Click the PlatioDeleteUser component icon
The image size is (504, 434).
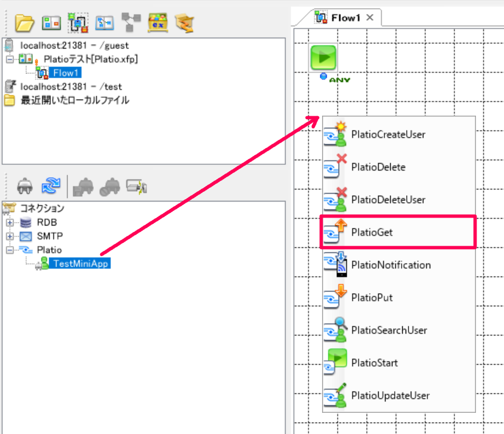click(x=335, y=199)
